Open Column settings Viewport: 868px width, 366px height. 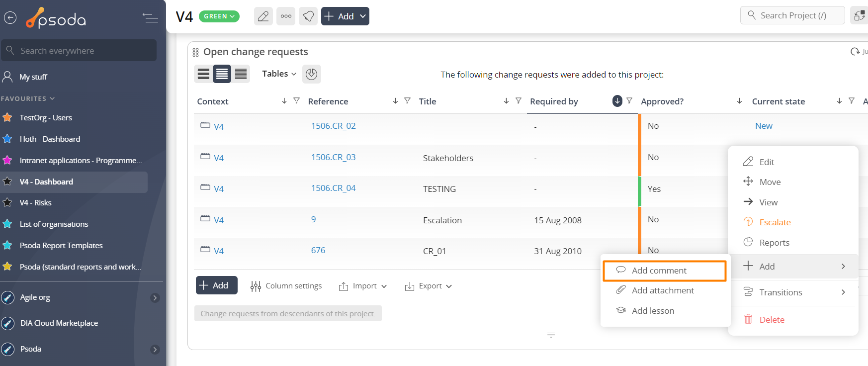point(286,286)
